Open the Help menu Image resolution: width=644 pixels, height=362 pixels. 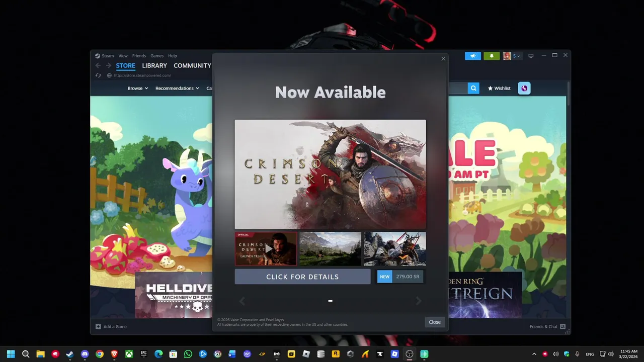173,56
